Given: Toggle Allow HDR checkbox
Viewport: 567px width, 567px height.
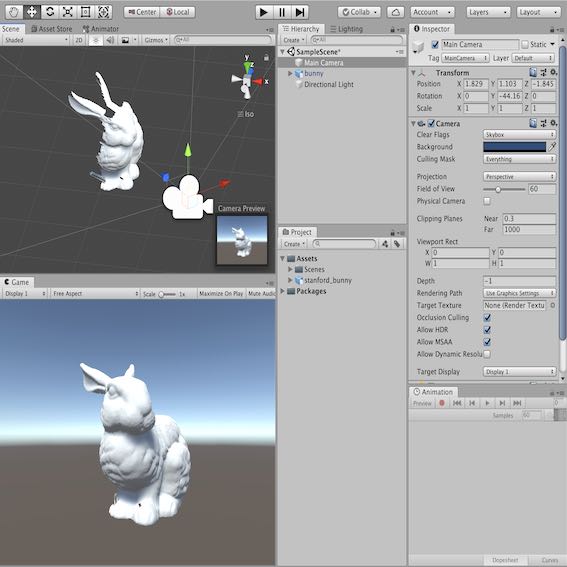Looking at the screenshot, I should coord(487,330).
